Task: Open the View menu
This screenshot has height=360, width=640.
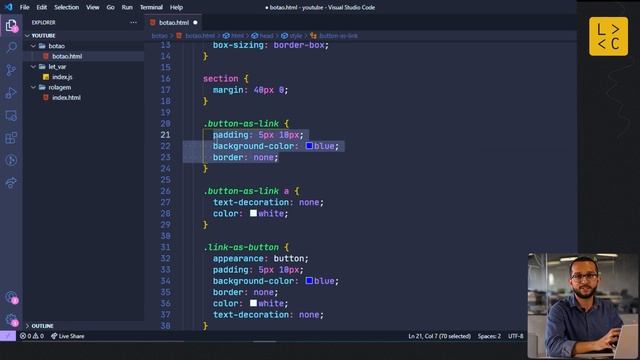Action: tap(93, 7)
